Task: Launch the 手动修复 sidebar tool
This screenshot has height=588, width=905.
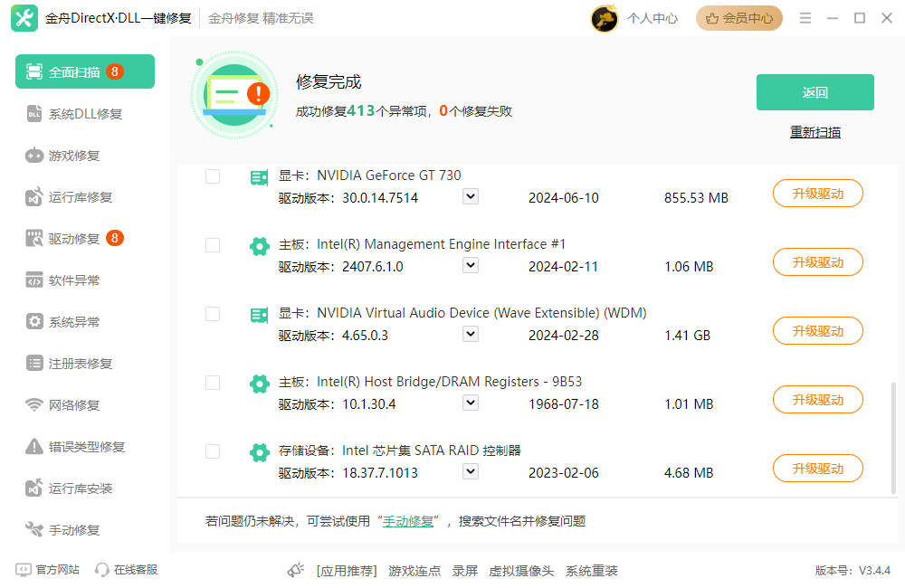Action: pyautogui.click(x=63, y=529)
